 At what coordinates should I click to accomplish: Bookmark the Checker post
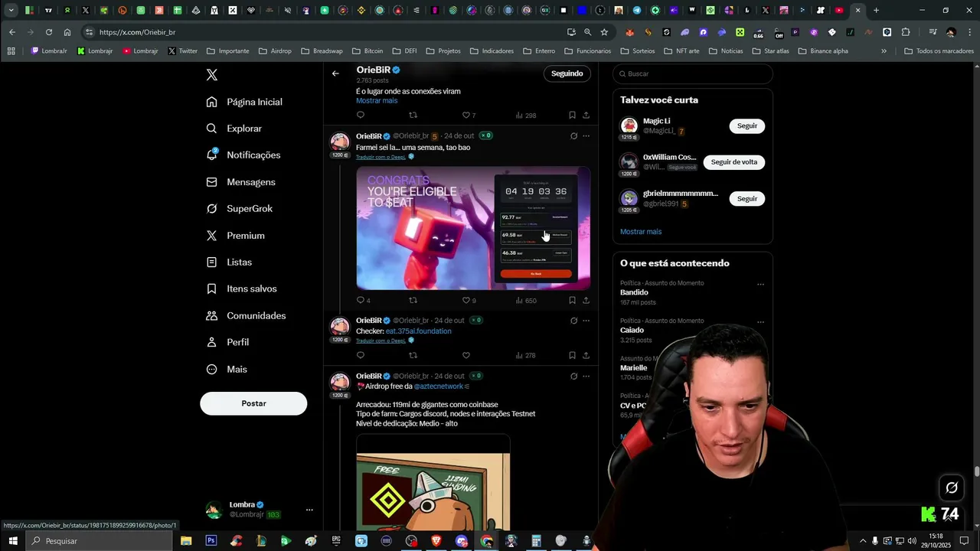tap(572, 356)
